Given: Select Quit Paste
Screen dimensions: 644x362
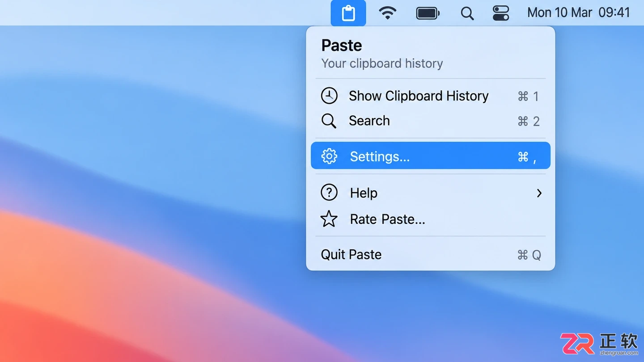Looking at the screenshot, I should coord(430,255).
